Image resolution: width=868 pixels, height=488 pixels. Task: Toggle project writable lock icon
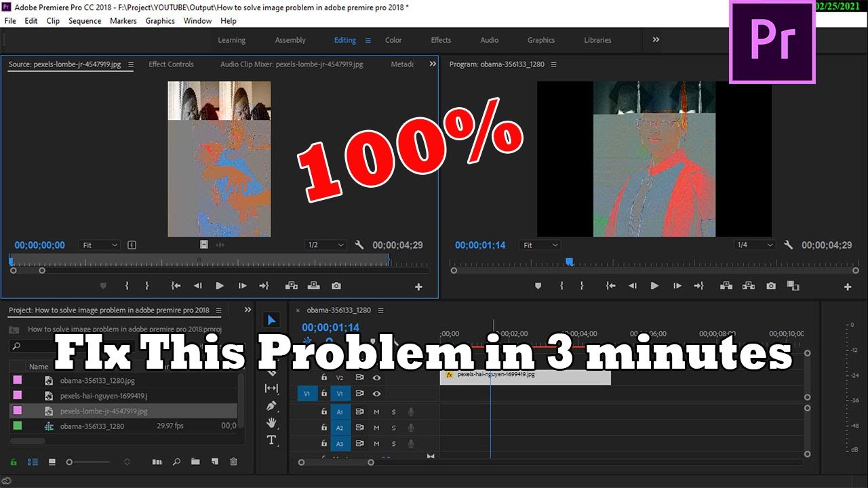[x=13, y=462]
